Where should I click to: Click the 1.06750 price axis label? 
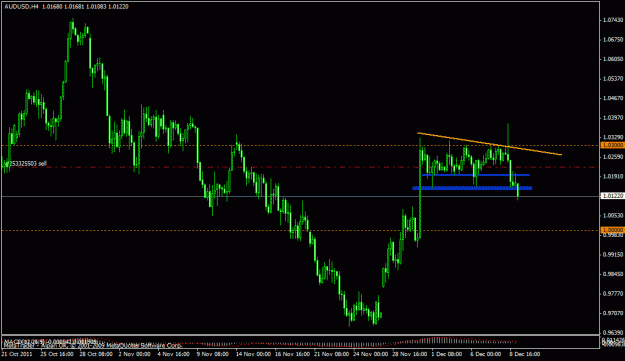613,39
